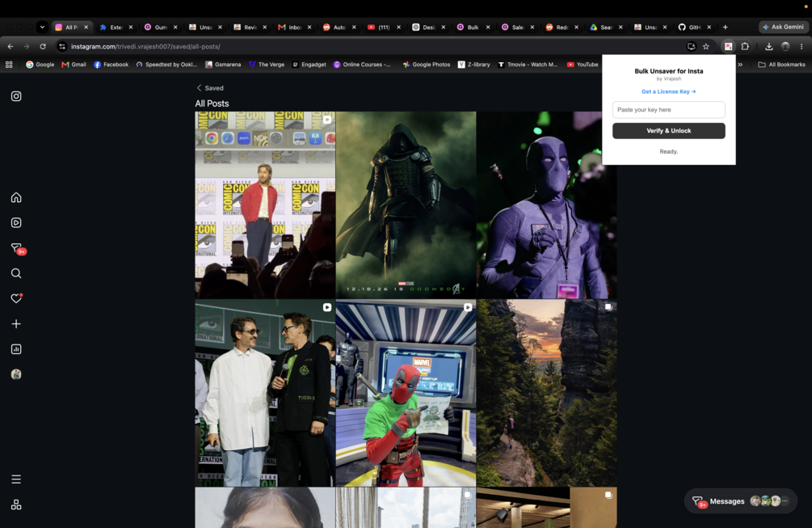Open Chrome three-dot menu
The height and width of the screenshot is (528, 812).
(801, 47)
